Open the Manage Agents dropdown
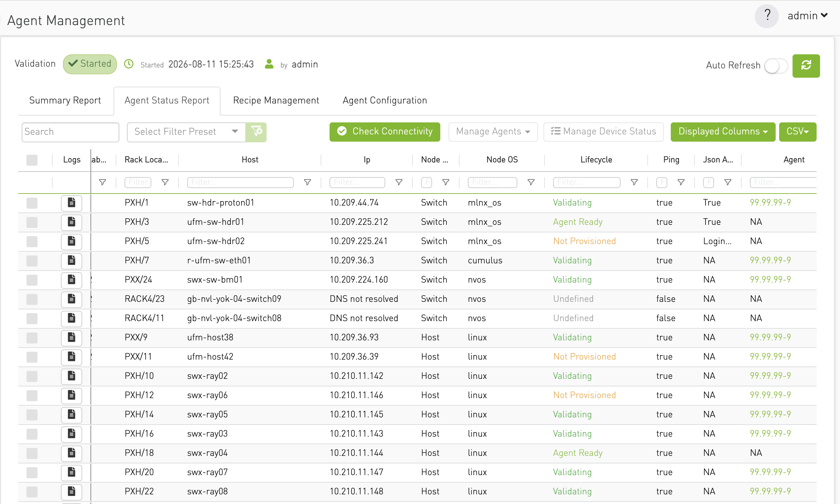Screen dimensions: 840x504 [493, 132]
